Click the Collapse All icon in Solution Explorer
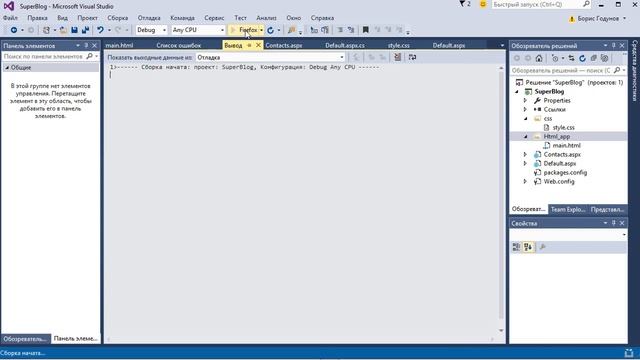This screenshot has width=640, height=360. click(x=593, y=58)
